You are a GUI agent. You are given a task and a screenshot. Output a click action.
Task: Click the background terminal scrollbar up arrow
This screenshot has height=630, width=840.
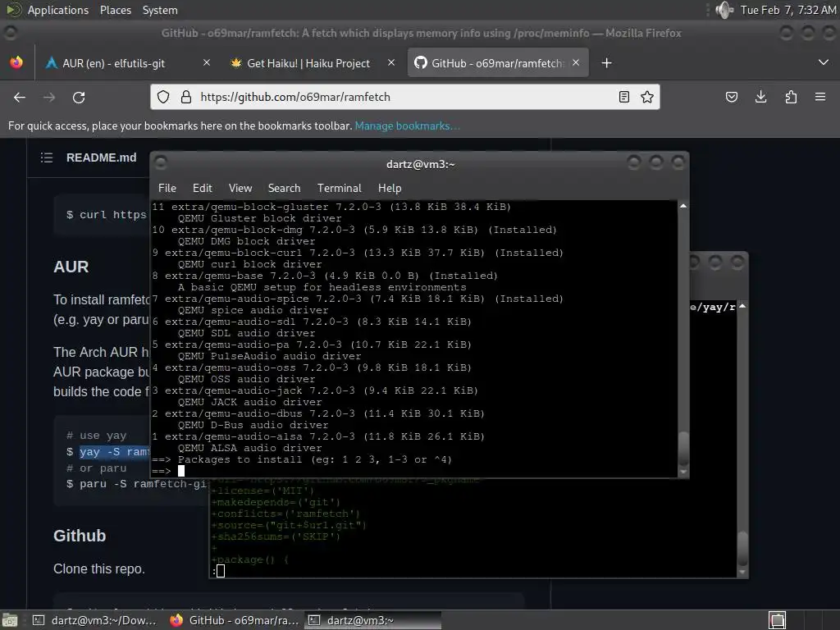(742, 306)
